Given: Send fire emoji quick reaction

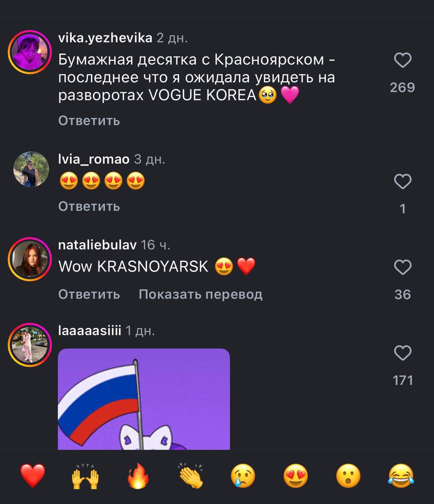Looking at the screenshot, I should 138,476.
